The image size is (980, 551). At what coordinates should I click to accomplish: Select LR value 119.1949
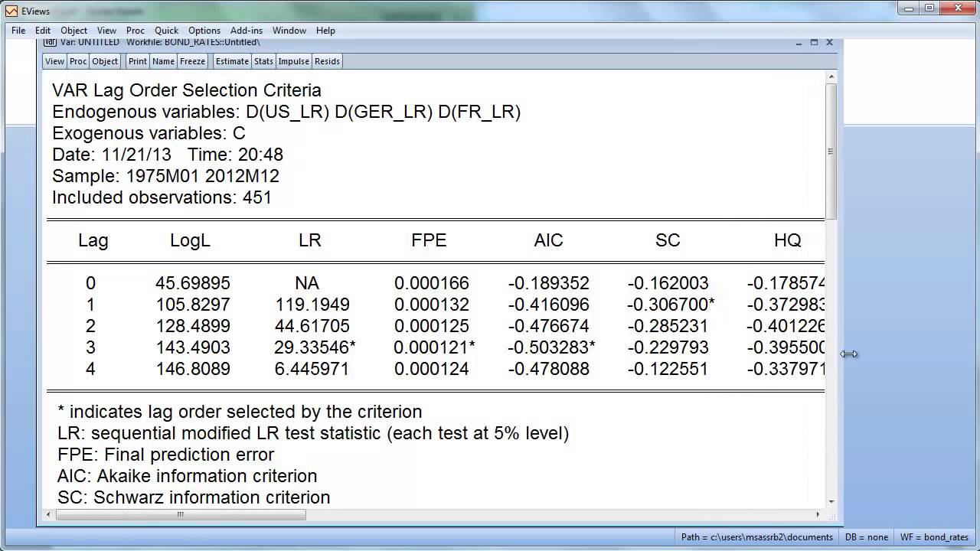(x=312, y=305)
